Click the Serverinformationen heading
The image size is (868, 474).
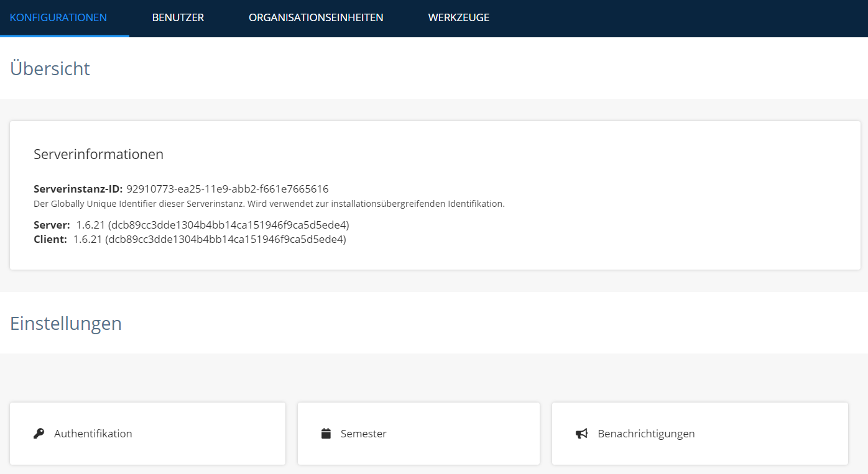[x=98, y=154]
